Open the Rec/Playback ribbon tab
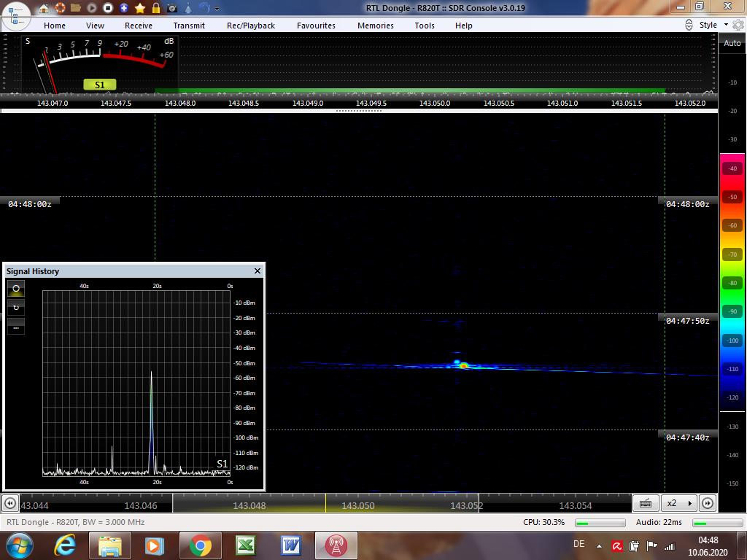 pos(251,26)
